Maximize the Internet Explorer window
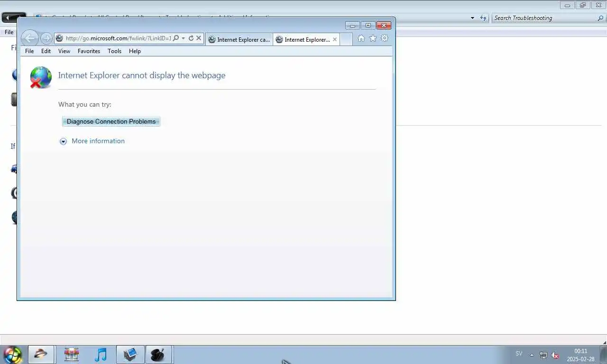This screenshot has height=364, width=607. [368, 26]
